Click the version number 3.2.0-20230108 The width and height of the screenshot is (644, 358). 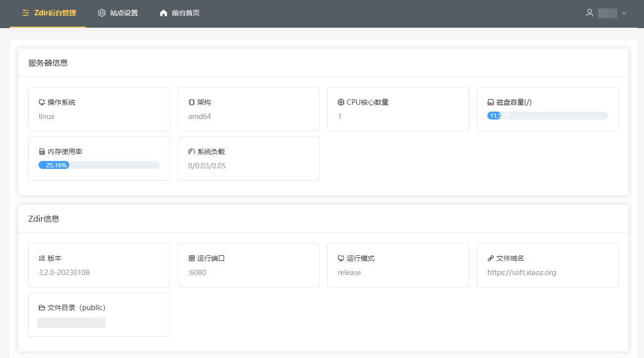pyautogui.click(x=64, y=273)
